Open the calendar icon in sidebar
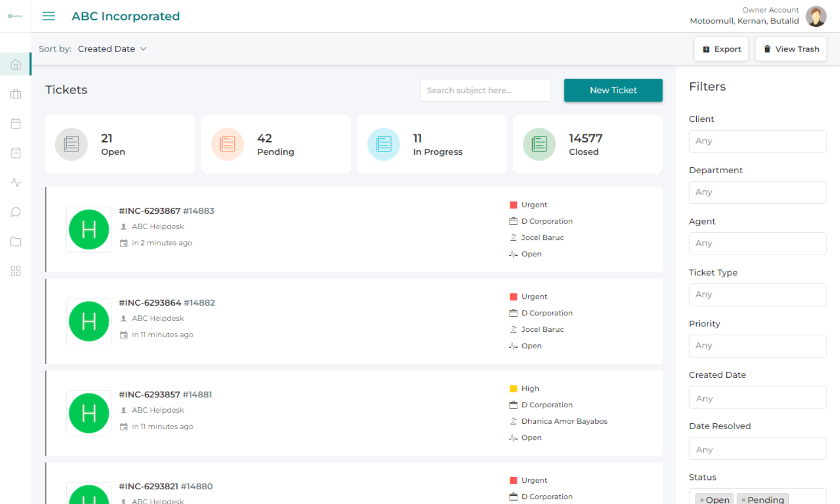This screenshot has height=504, width=840. (x=16, y=124)
